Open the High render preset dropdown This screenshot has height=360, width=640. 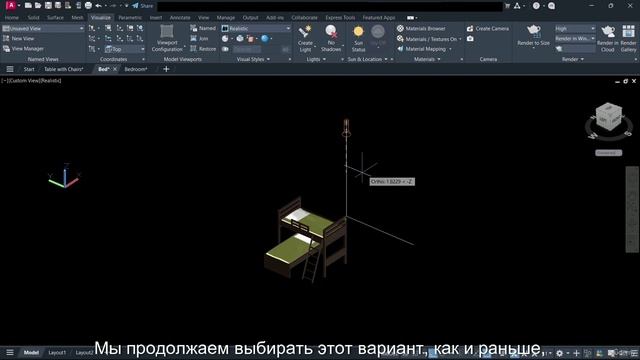click(575, 28)
